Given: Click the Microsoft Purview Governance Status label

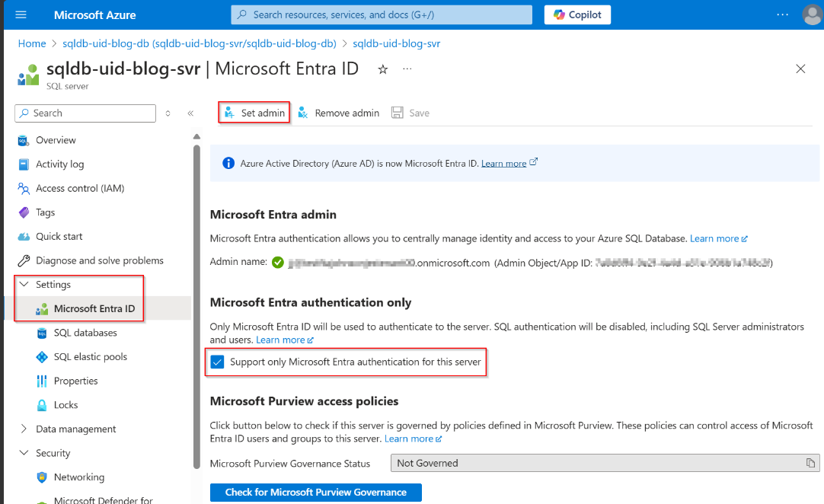Looking at the screenshot, I should coord(290,464).
